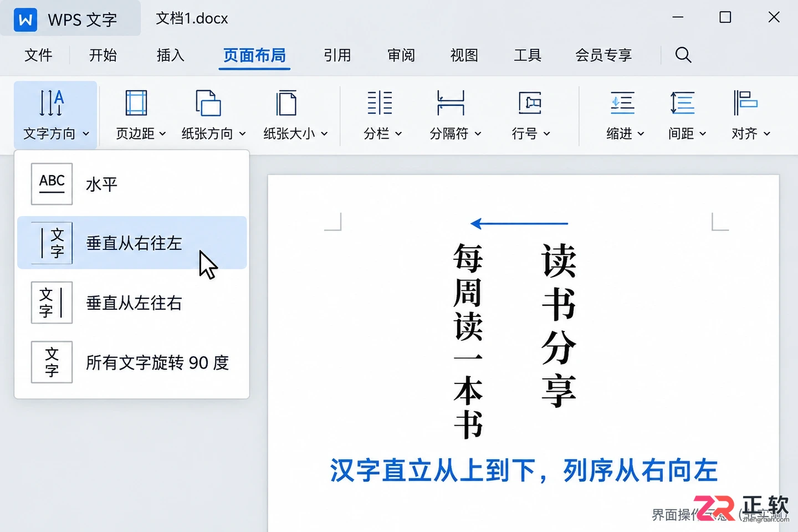798x532 pixels.
Task: Expand the 页边距 dropdown arrow
Action: coord(162,134)
